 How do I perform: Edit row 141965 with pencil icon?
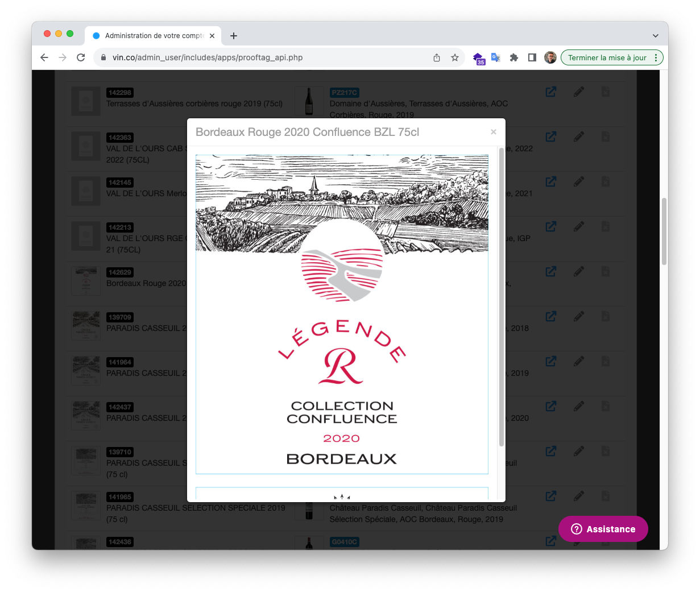[x=579, y=496]
